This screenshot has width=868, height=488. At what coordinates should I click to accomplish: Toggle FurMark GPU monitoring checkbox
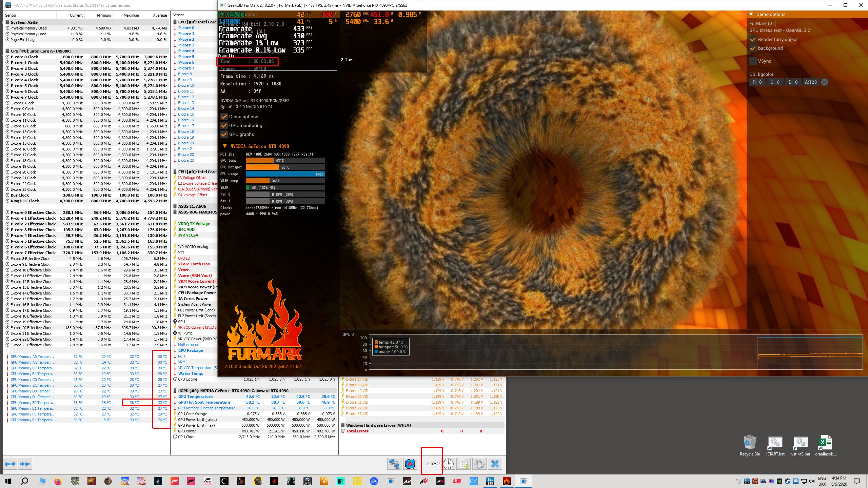click(x=224, y=125)
